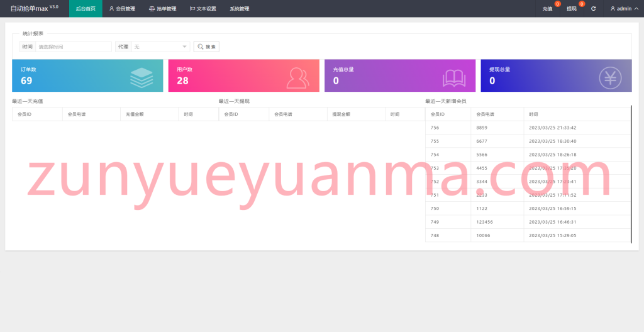Expand the admin user dropdown
Viewport: 644px width, 332px height.
pos(625,9)
